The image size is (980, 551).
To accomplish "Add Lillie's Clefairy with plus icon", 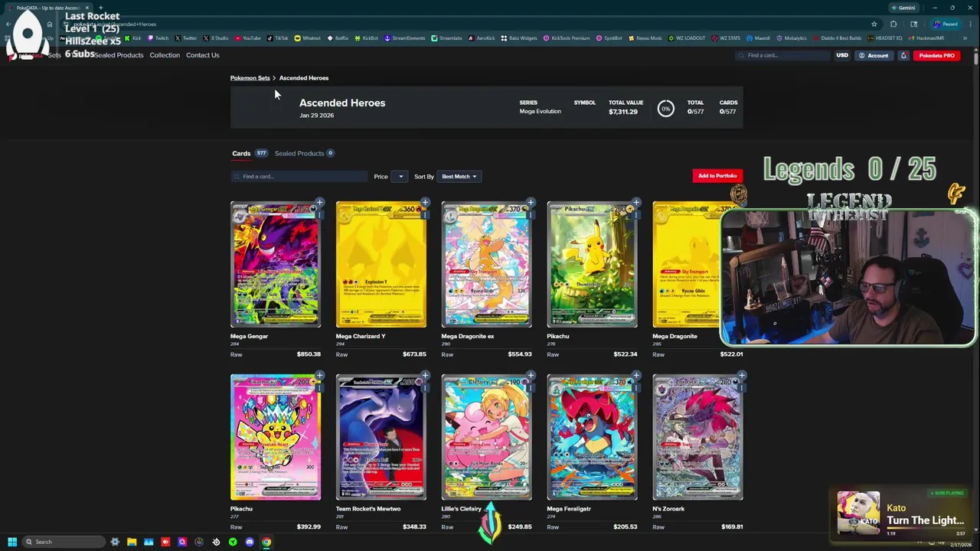I will [x=531, y=376].
